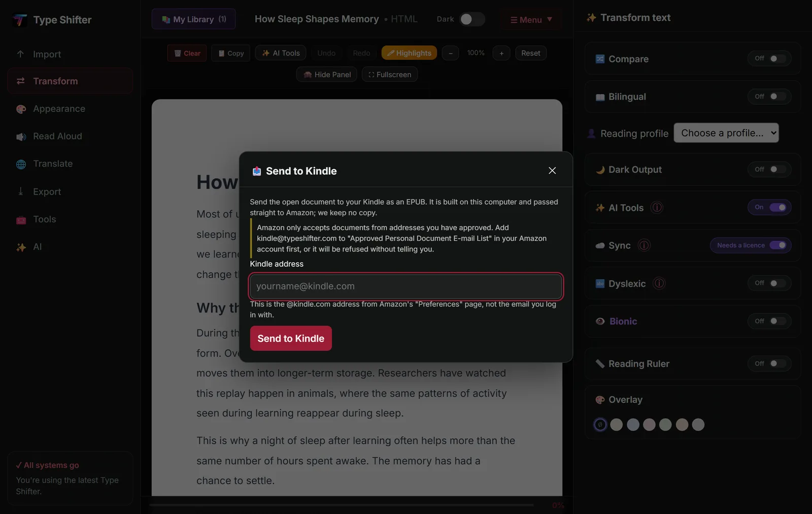Switch on Dark Output
Viewport: 812px width, 514px height.
[x=769, y=169]
